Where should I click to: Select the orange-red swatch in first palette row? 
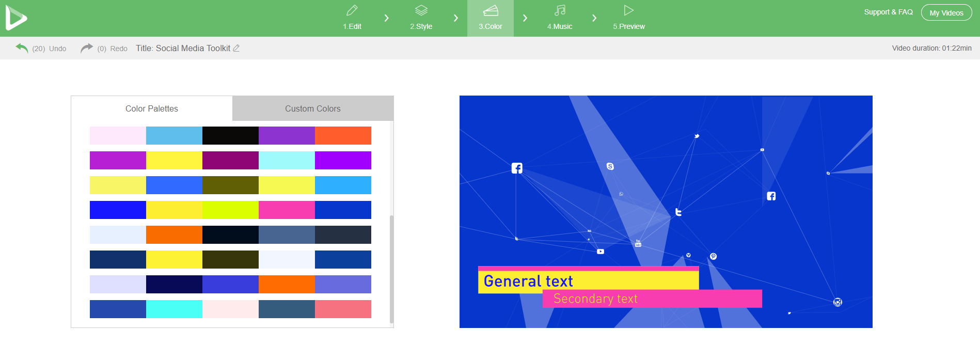pos(343,135)
